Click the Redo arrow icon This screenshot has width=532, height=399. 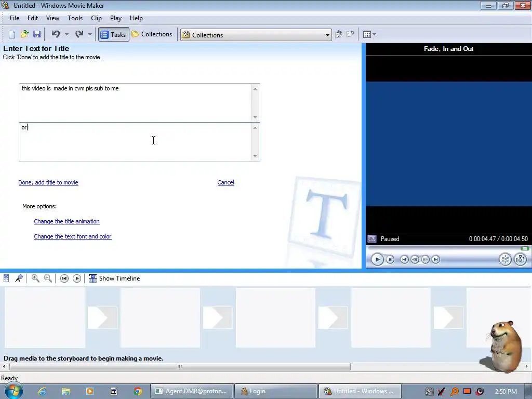(79, 34)
